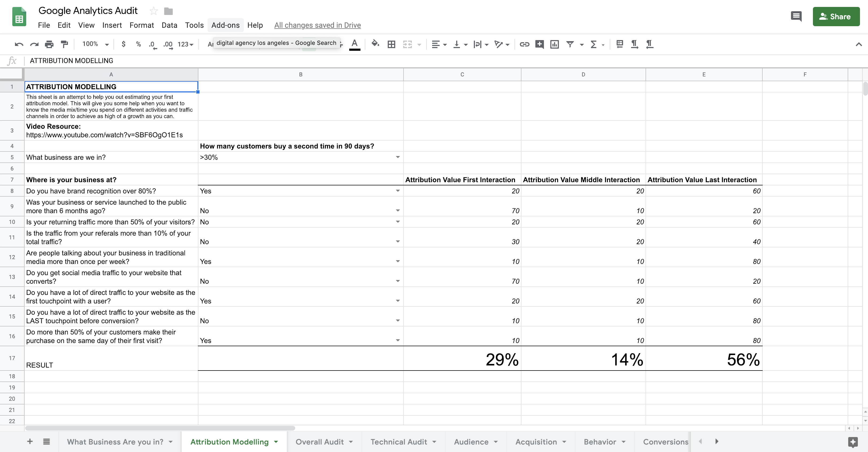Select column B header
The width and height of the screenshot is (868, 452).
(301, 74)
